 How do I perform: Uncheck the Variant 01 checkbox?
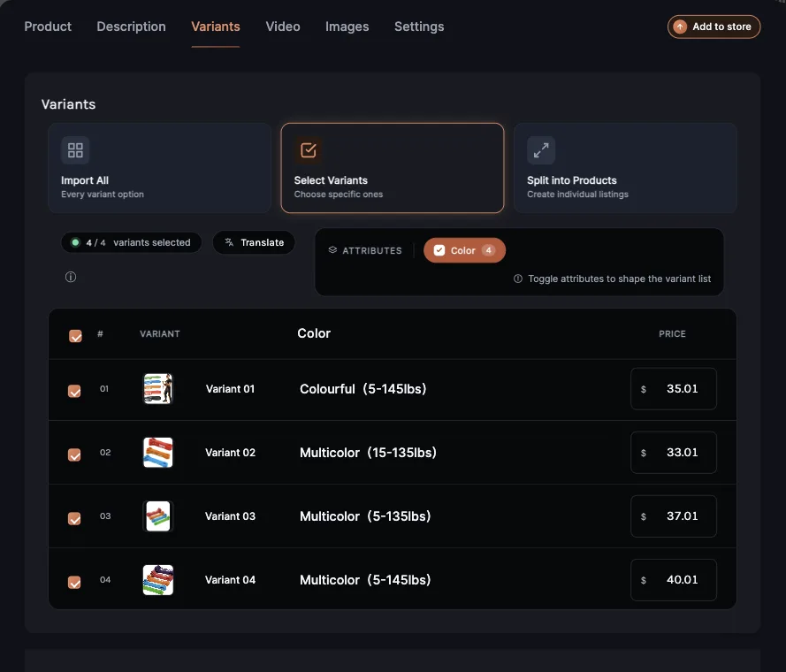(x=74, y=391)
